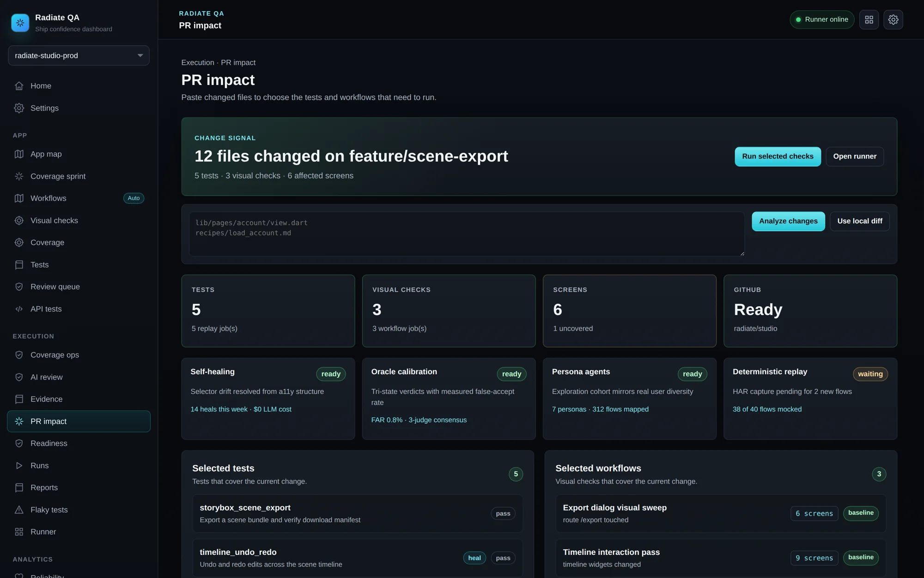Click the pass badge on storybox_scene_export
Screen dimensions: 924x578
pos(503,513)
